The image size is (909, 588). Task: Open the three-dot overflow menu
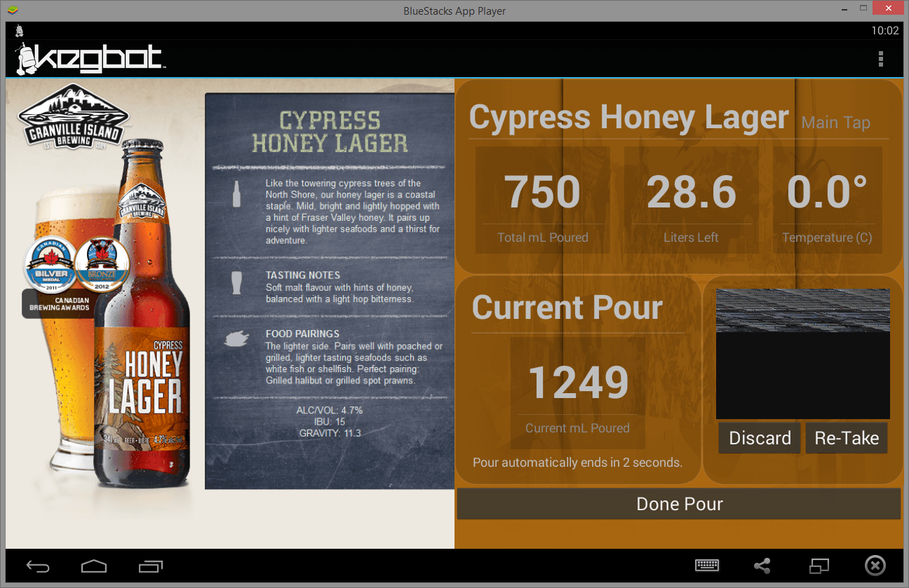881,59
